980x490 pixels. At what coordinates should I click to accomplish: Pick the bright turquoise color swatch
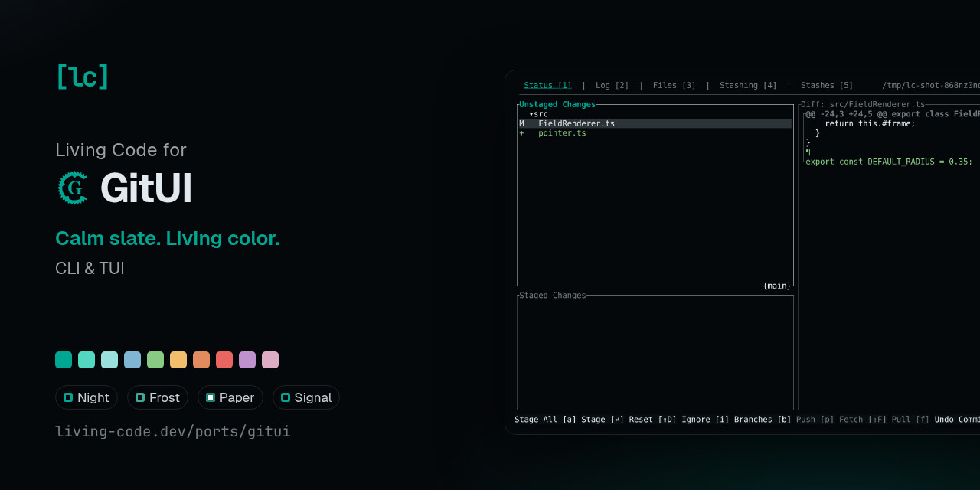87,360
